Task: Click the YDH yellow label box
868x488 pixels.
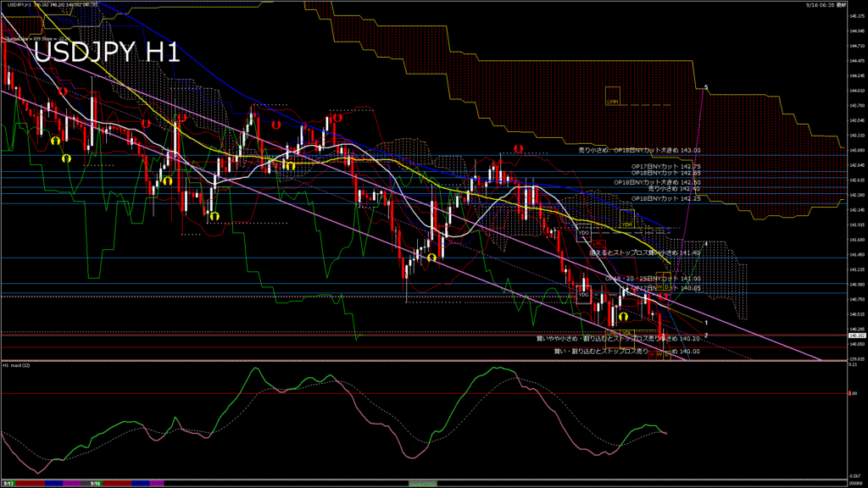Action: 626,225
